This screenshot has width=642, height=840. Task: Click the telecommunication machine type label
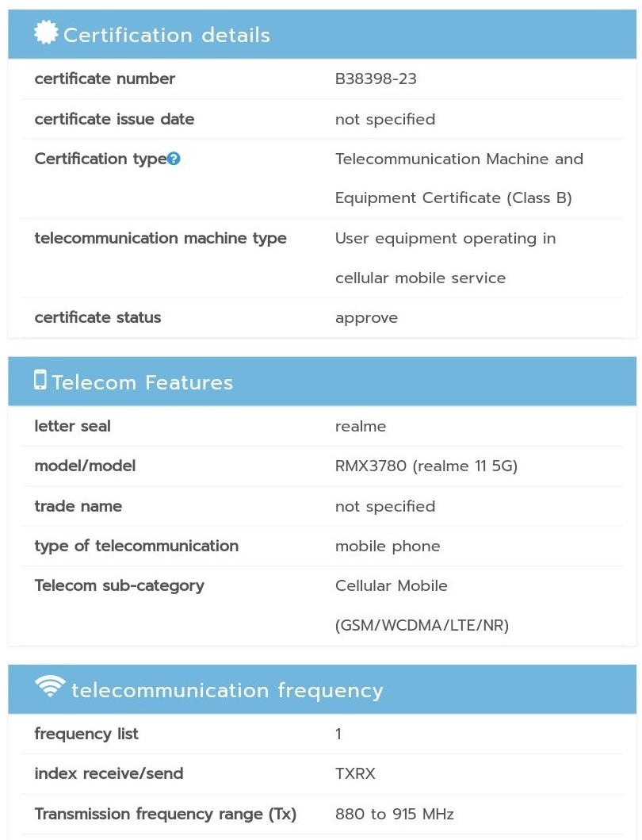click(160, 238)
